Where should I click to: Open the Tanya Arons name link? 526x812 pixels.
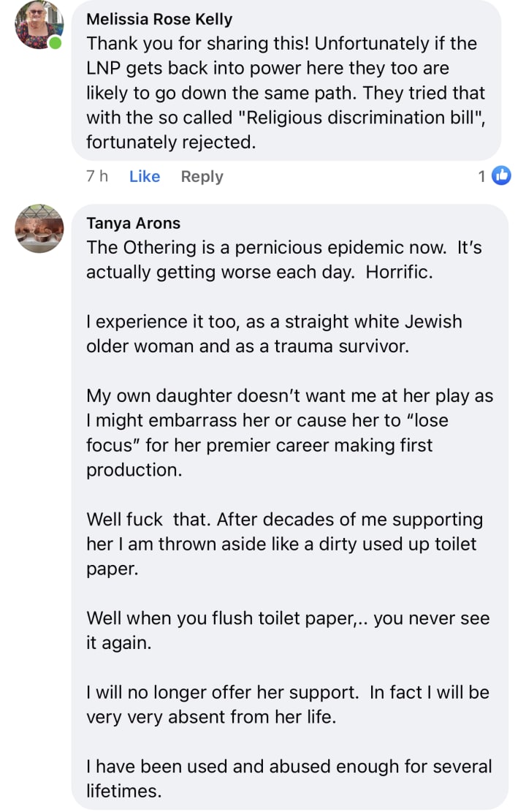133,223
